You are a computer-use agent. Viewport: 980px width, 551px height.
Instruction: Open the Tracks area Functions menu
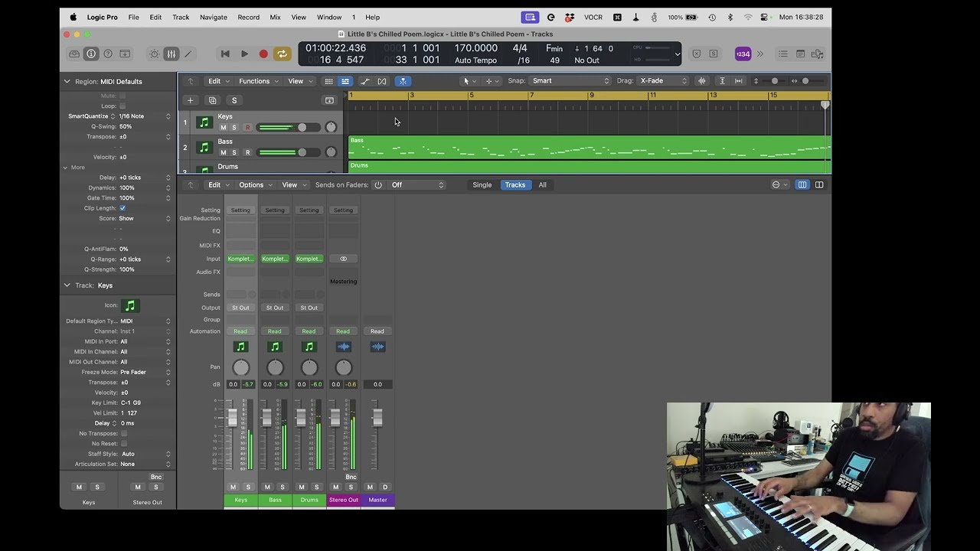click(x=258, y=81)
